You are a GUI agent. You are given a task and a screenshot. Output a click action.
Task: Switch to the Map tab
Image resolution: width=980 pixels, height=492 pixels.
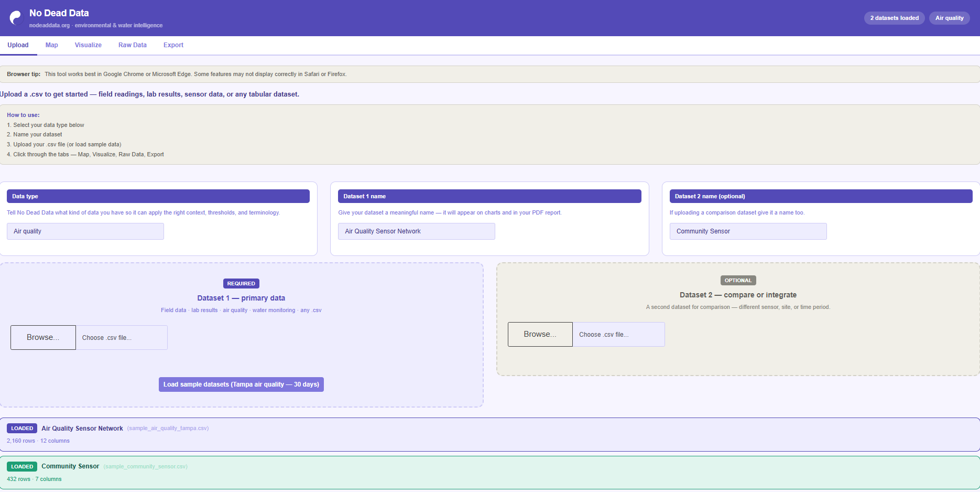pos(51,45)
